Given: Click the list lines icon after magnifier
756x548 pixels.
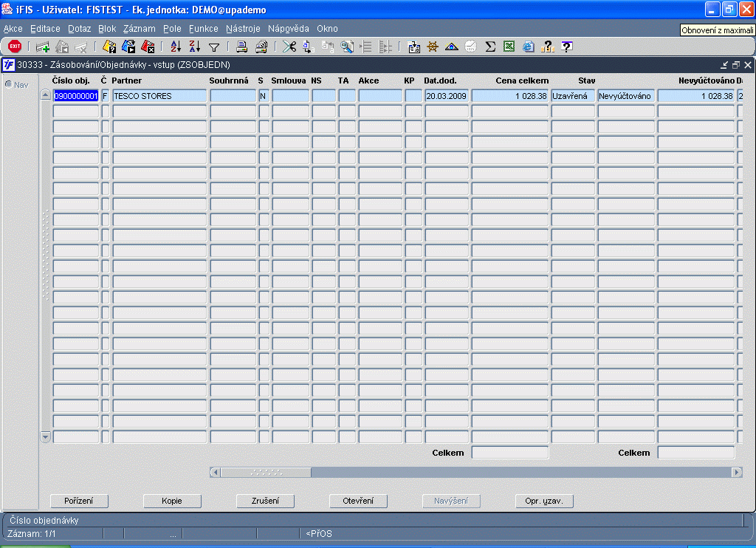Looking at the screenshot, I should (366, 47).
